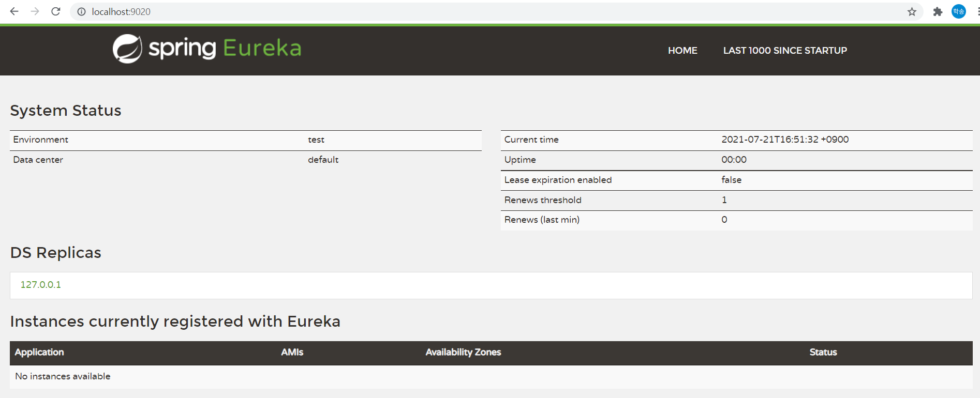Click the Spring leaf logo icon

pos(127,49)
